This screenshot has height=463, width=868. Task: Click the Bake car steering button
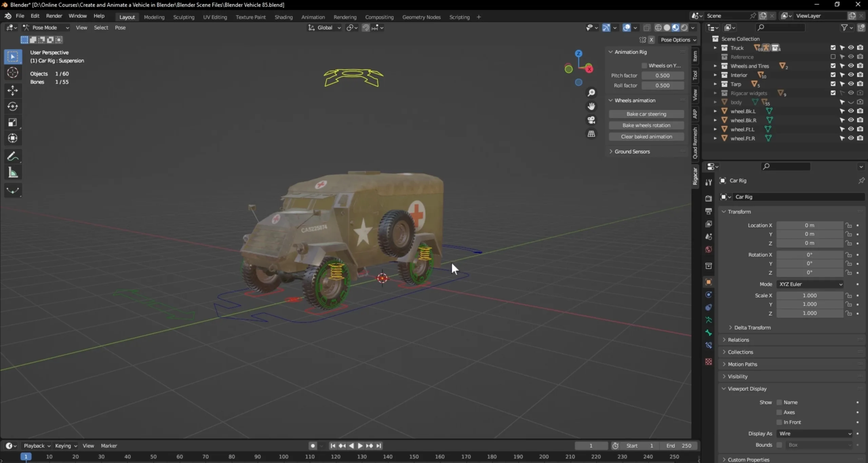coord(646,114)
